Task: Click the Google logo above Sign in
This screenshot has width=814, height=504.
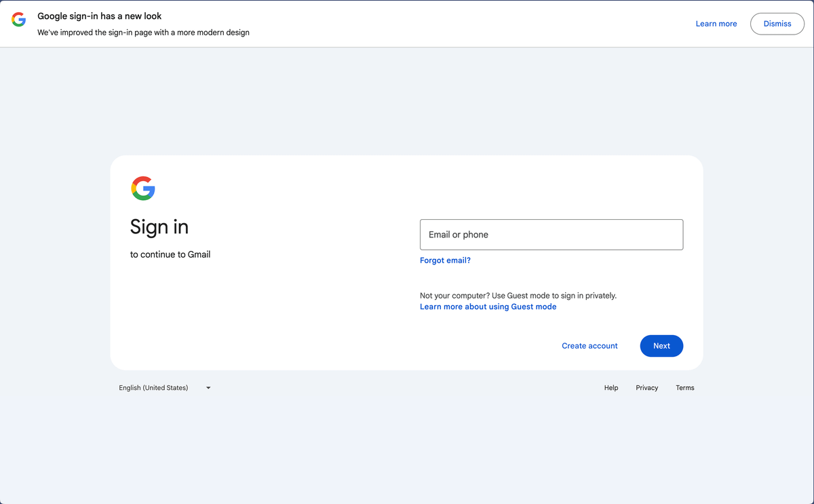Action: click(x=143, y=189)
